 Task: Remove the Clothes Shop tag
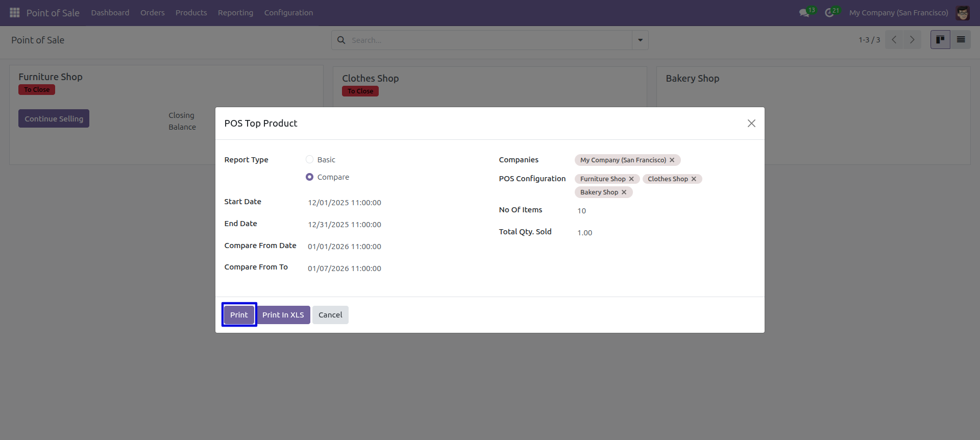point(694,179)
